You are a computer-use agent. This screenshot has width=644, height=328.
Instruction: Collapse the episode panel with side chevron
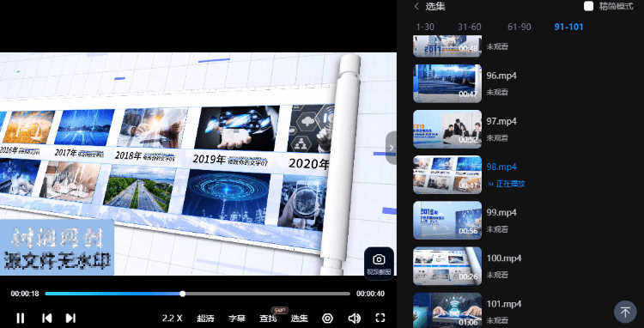click(x=391, y=148)
